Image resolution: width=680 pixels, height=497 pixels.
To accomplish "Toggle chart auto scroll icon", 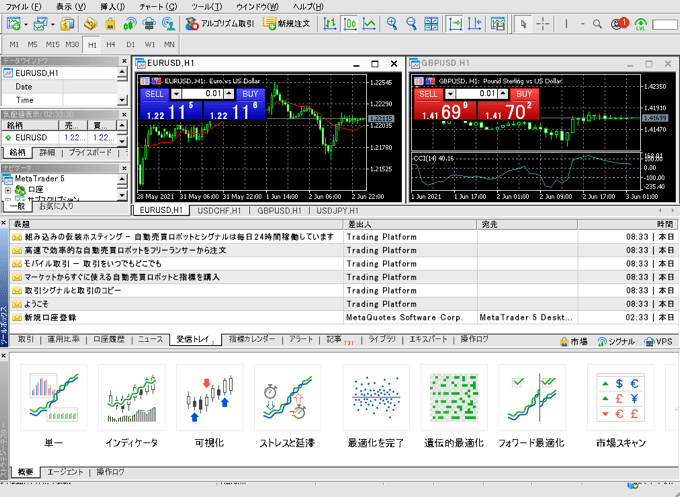I will click(455, 24).
